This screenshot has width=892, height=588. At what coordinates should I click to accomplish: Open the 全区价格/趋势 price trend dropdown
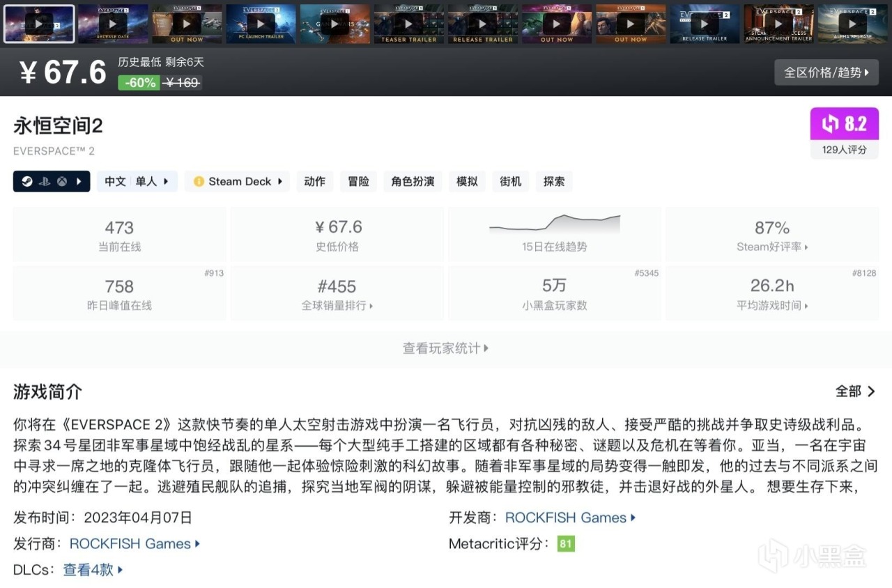coord(826,72)
